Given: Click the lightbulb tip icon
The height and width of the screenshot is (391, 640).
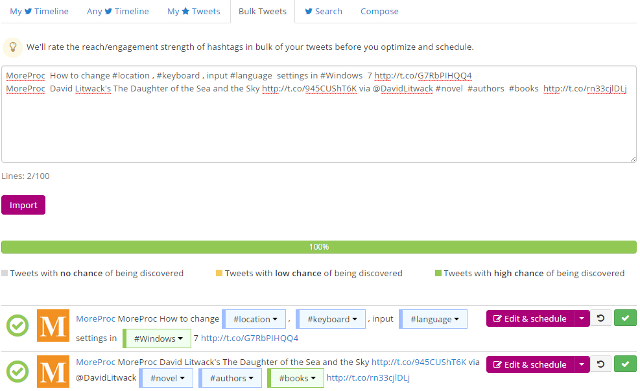Looking at the screenshot, I should [x=13, y=47].
